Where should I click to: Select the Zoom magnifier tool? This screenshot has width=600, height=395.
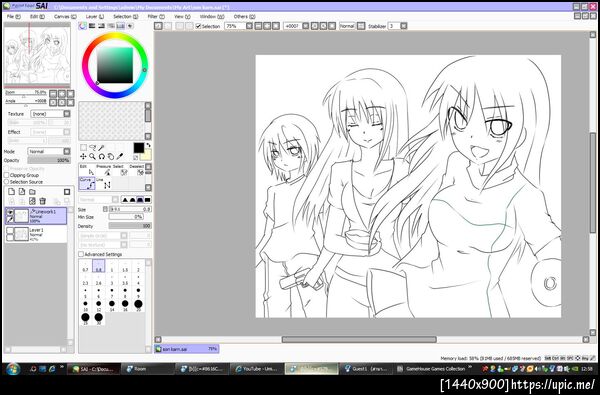pyautogui.click(x=92, y=157)
